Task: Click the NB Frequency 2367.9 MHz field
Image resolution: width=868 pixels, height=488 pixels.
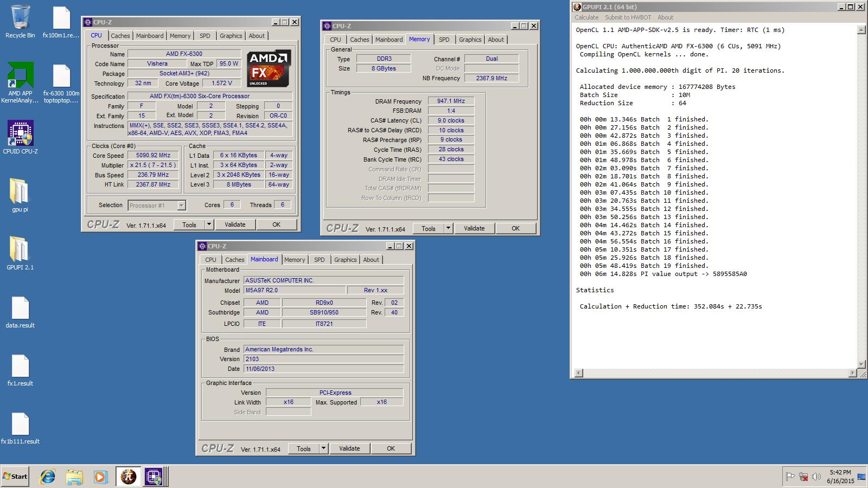Action: 492,78
